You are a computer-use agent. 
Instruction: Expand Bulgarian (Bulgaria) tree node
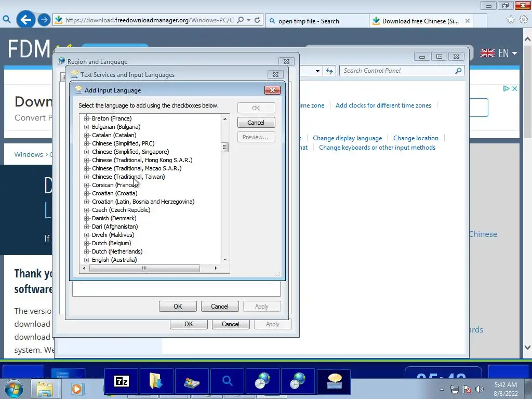[x=87, y=127]
